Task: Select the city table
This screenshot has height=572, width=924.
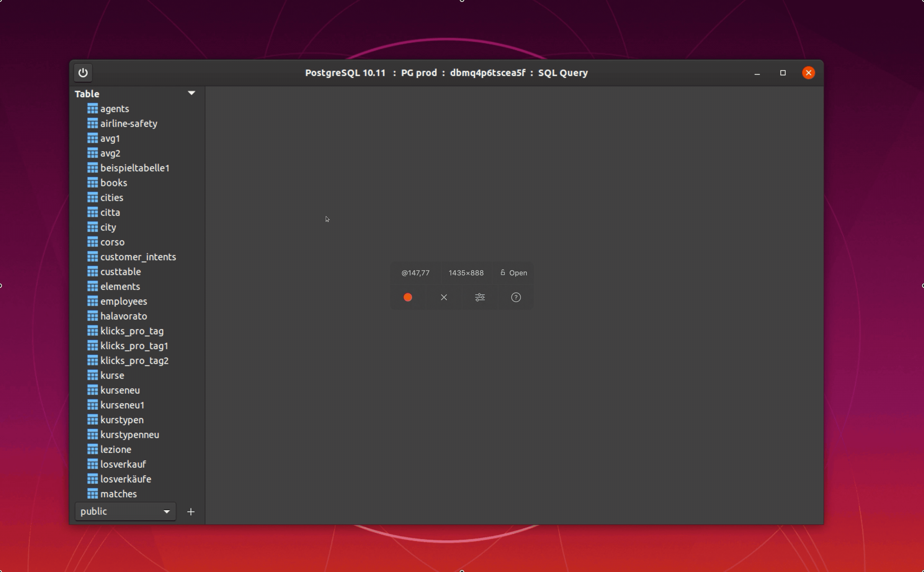Action: coord(108,227)
